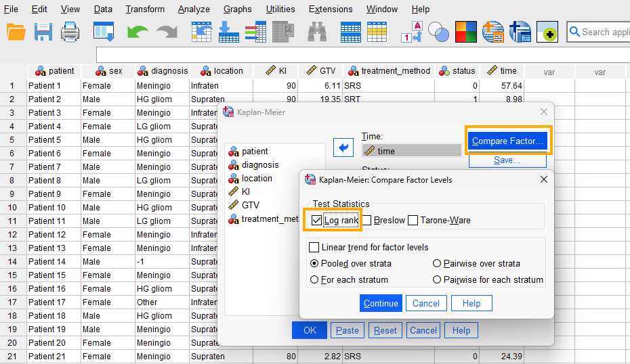Open the Transform menu

[145, 9]
